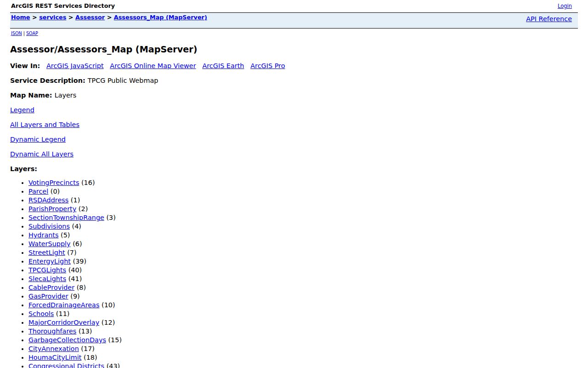The height and width of the screenshot is (368, 588).
Task: Open the CableProvider layer
Action: click(51, 287)
